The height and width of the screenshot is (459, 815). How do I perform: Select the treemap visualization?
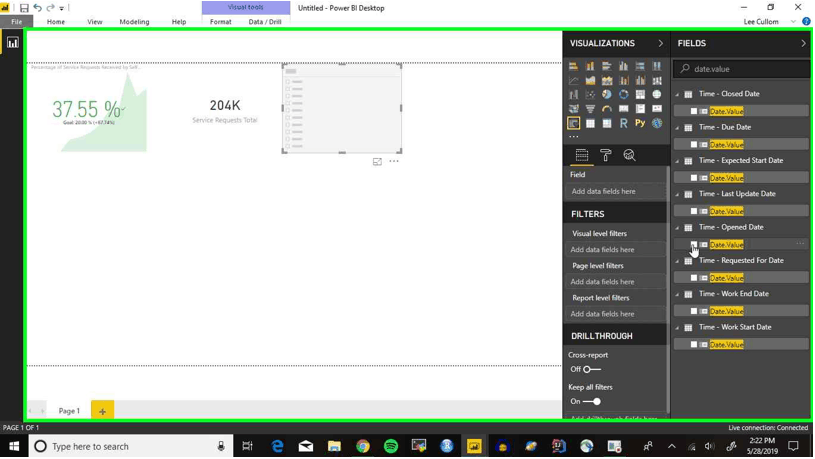pyautogui.click(x=640, y=95)
